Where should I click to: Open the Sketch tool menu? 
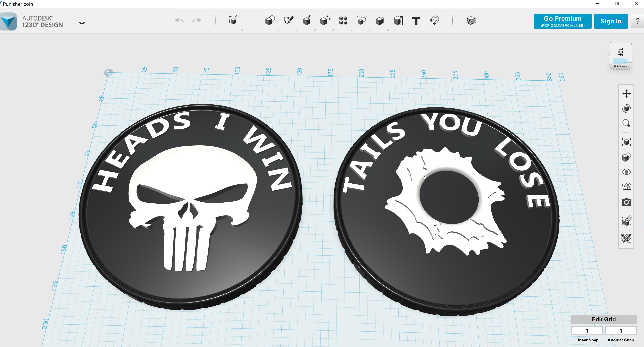[x=289, y=20]
